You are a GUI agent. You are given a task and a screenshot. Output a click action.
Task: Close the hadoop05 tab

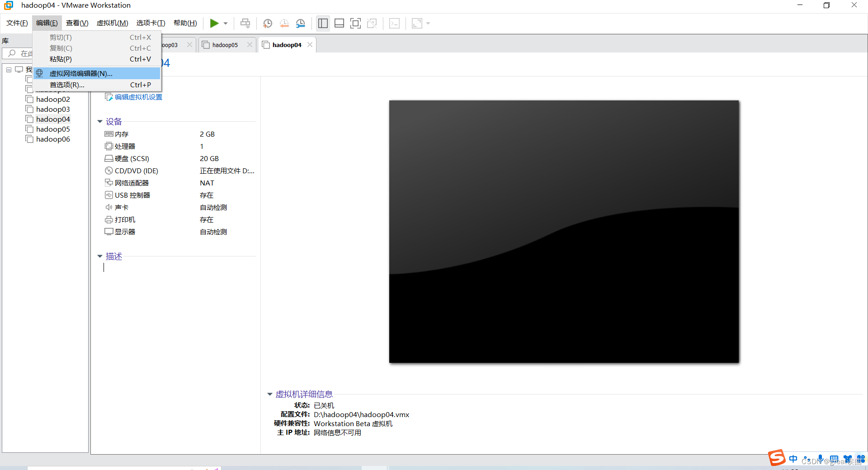(250, 45)
